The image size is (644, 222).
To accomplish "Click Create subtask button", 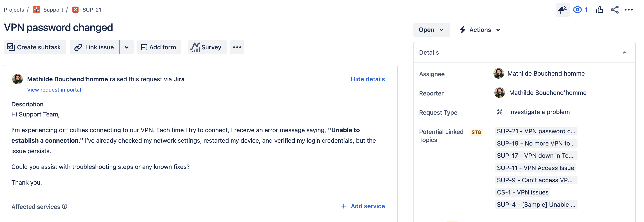I will (35, 47).
